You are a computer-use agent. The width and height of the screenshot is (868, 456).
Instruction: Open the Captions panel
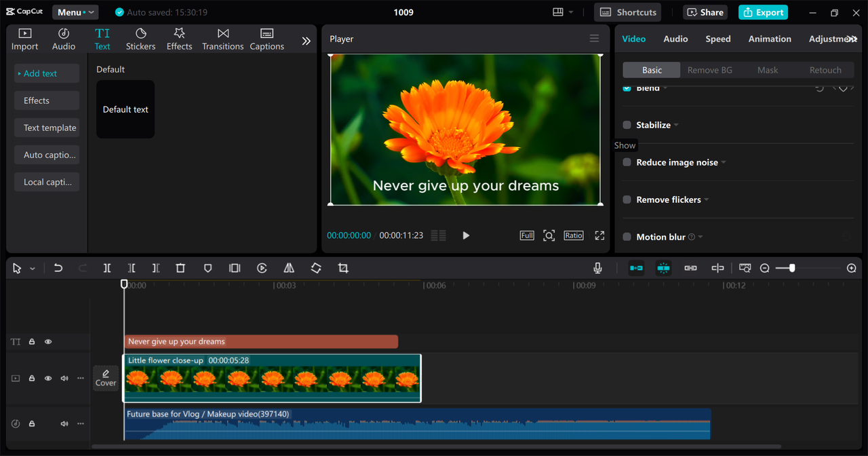(x=267, y=39)
